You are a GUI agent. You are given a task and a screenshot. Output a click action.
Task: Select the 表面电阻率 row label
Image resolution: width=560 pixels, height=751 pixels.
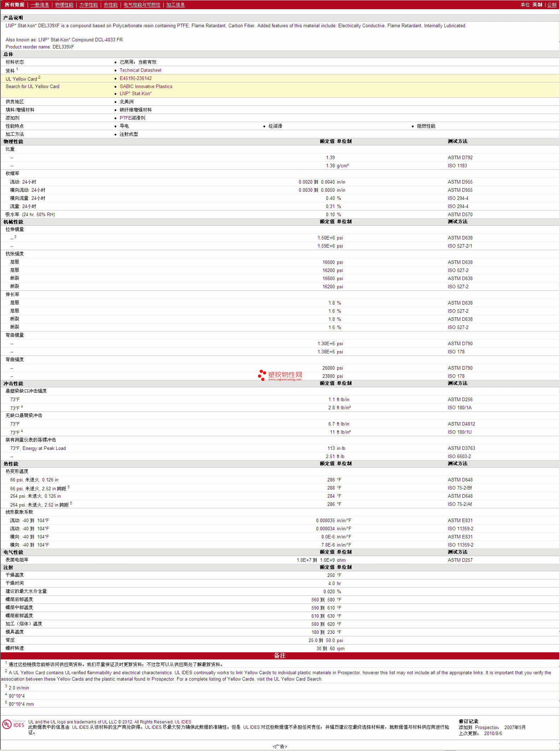pyautogui.click(x=17, y=560)
